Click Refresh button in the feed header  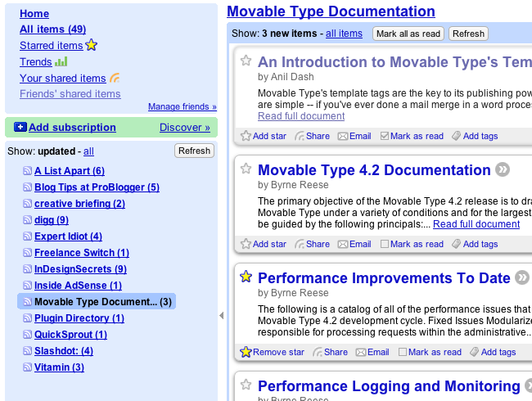tap(468, 34)
